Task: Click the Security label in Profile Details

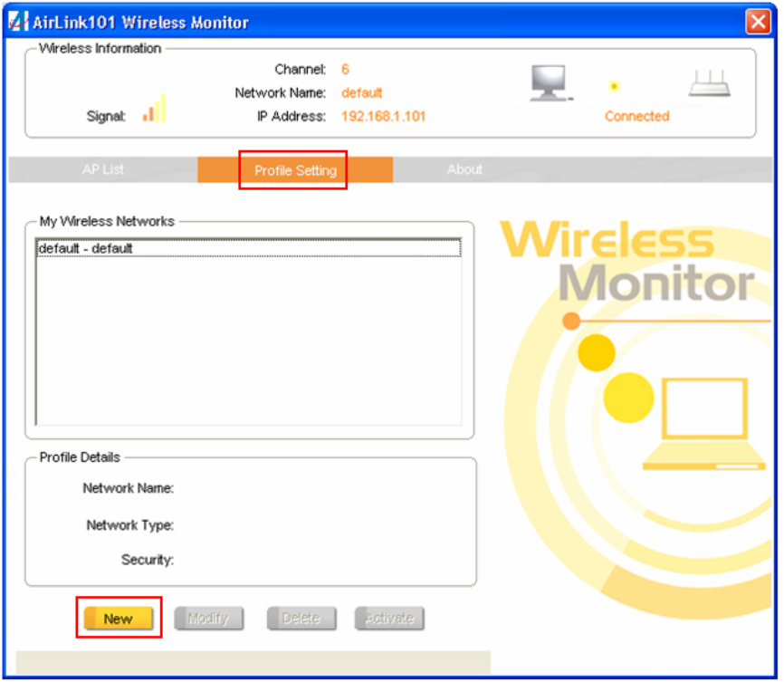Action: pyautogui.click(x=148, y=560)
